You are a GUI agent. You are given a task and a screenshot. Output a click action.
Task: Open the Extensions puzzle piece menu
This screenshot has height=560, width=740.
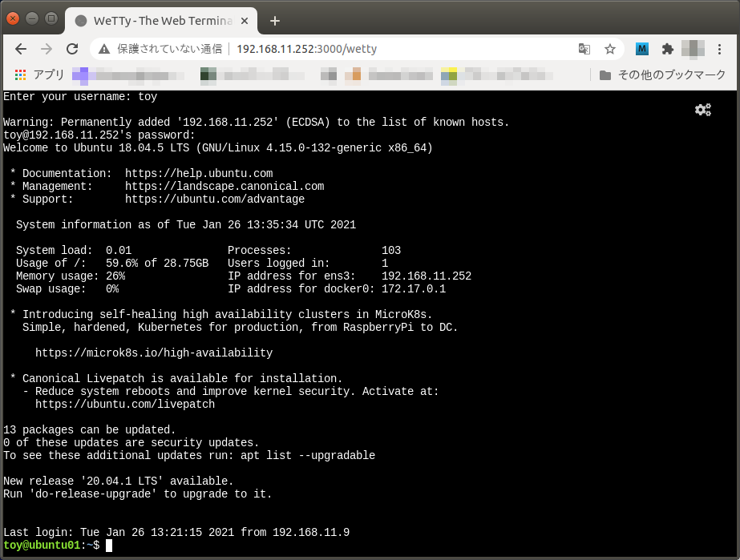click(x=667, y=49)
